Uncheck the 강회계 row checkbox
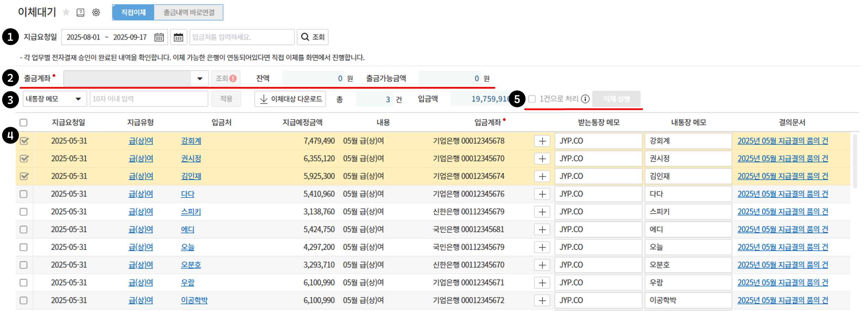 pyautogui.click(x=24, y=141)
